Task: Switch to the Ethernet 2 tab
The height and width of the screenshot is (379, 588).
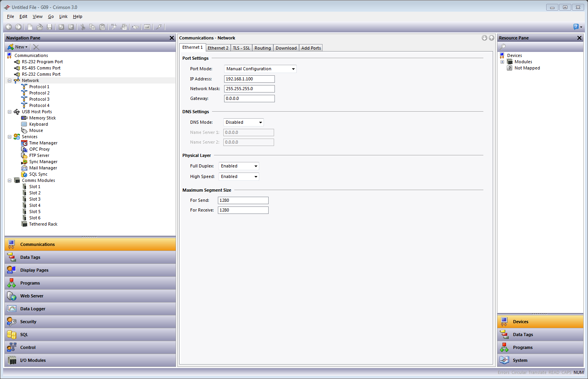Action: tap(218, 48)
